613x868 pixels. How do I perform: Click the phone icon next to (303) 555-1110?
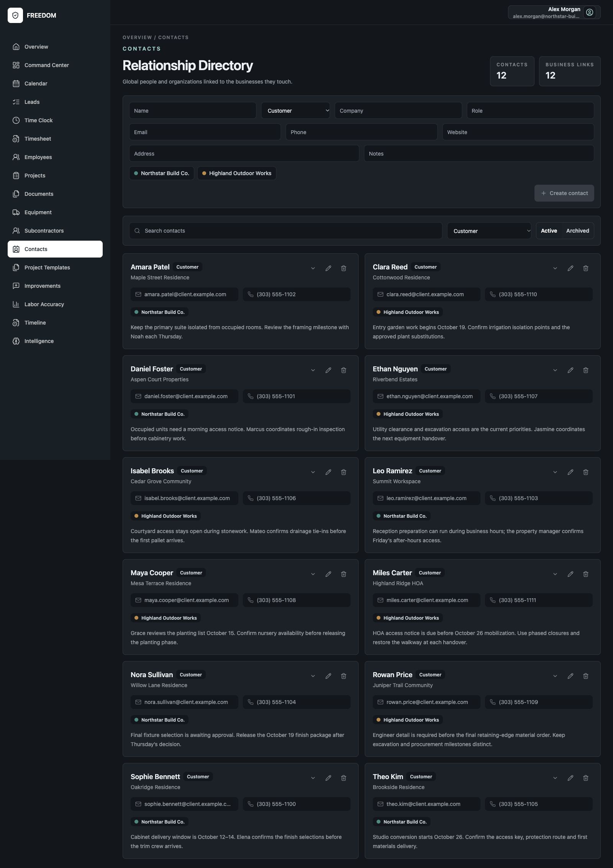493,294
